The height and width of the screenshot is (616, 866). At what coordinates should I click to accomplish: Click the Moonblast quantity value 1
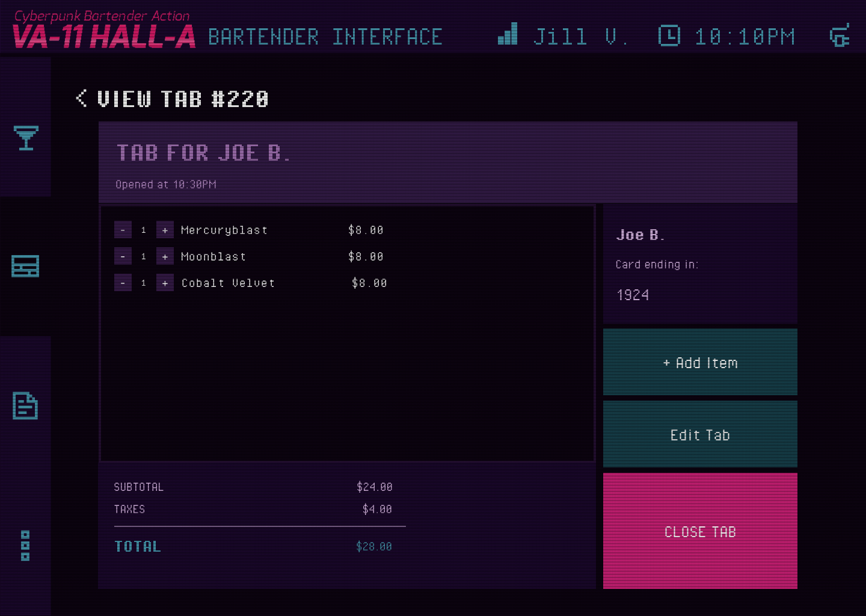(144, 256)
